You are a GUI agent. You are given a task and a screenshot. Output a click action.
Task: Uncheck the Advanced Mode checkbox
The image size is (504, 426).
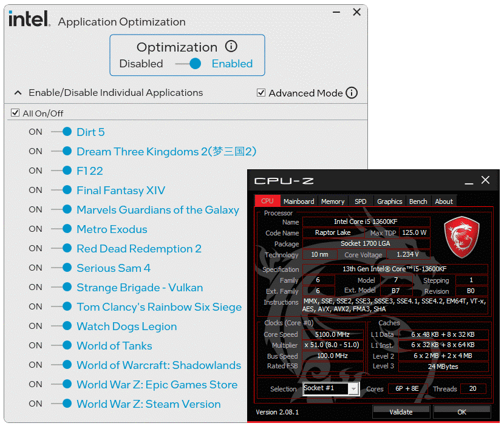261,93
